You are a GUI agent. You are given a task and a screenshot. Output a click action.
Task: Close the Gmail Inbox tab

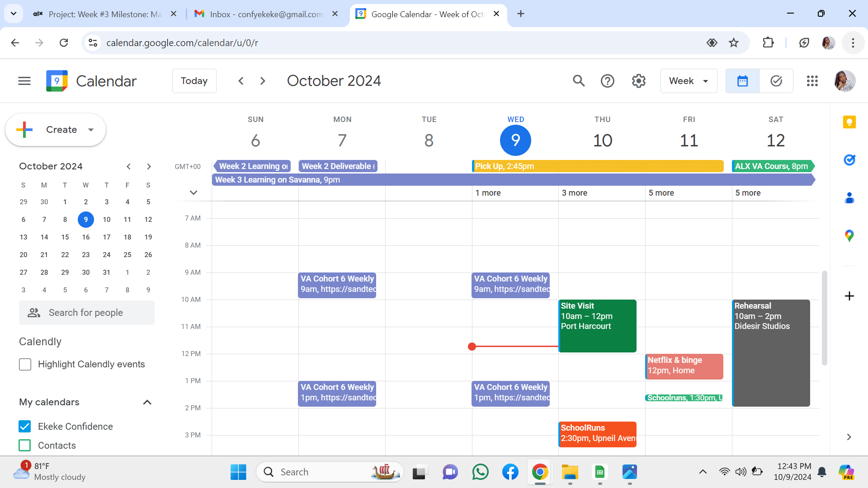(x=335, y=14)
